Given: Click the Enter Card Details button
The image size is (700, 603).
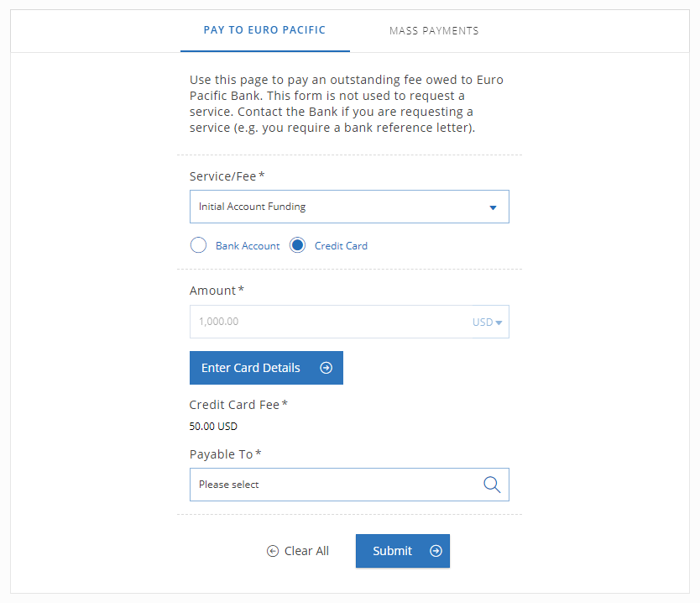Looking at the screenshot, I should (266, 368).
